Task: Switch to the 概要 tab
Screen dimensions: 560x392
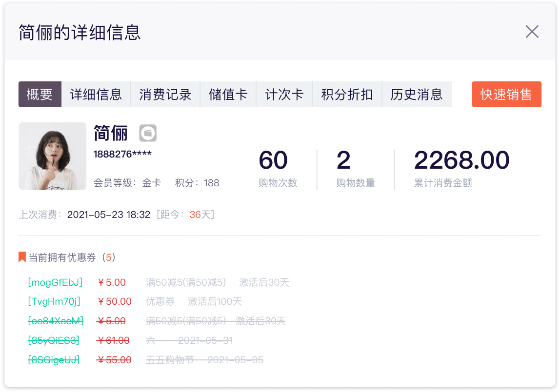Action: [40, 94]
